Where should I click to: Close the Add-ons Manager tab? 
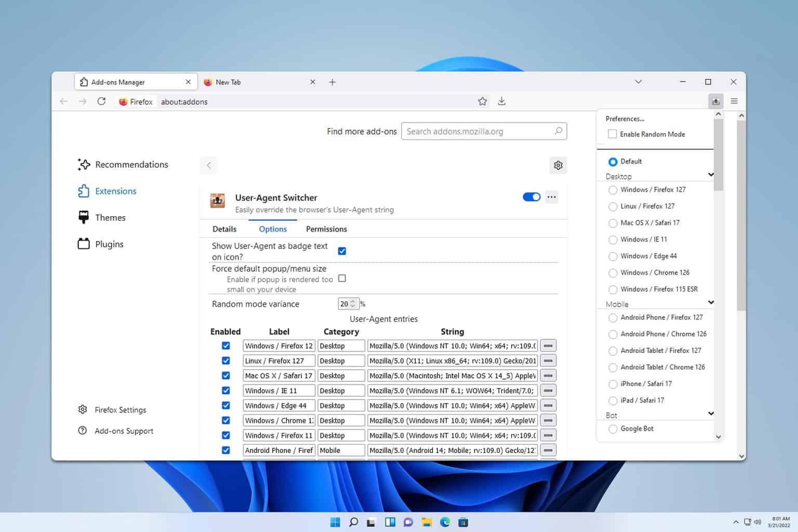[188, 82]
